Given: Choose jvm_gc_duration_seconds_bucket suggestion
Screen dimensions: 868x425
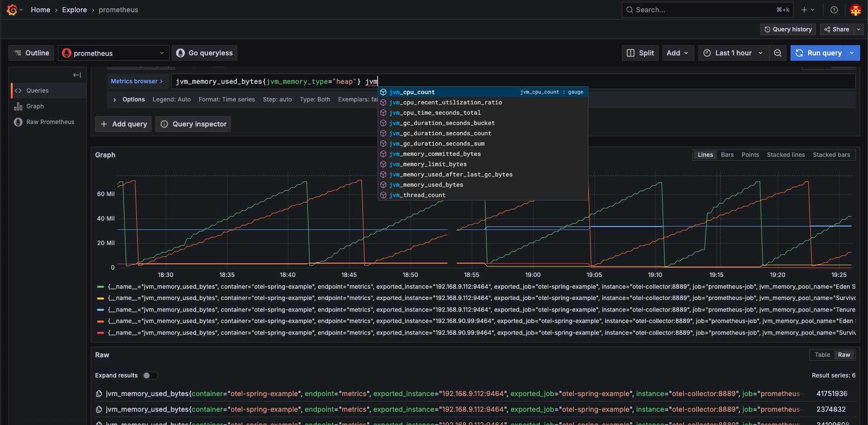Looking at the screenshot, I should [483, 123].
